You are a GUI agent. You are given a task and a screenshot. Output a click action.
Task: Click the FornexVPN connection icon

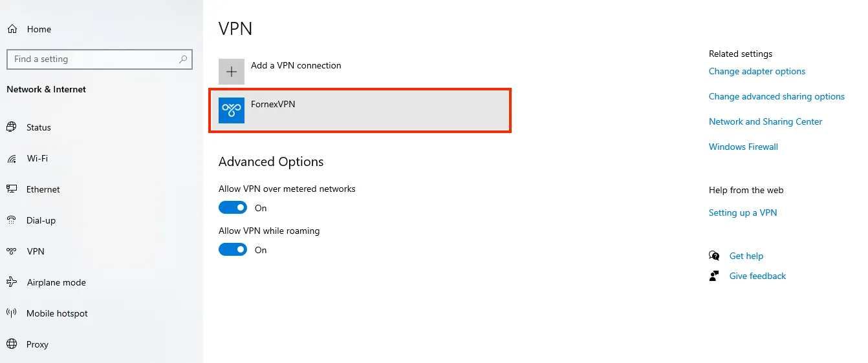[x=232, y=110]
